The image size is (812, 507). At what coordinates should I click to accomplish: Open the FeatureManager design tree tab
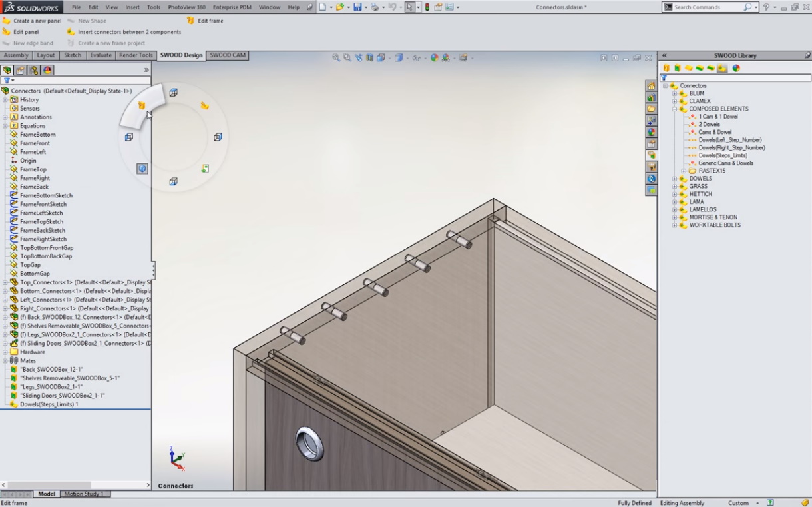pyautogui.click(x=7, y=70)
